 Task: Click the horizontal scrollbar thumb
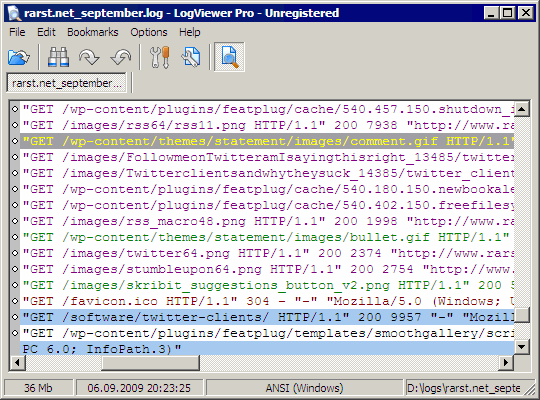point(150,362)
